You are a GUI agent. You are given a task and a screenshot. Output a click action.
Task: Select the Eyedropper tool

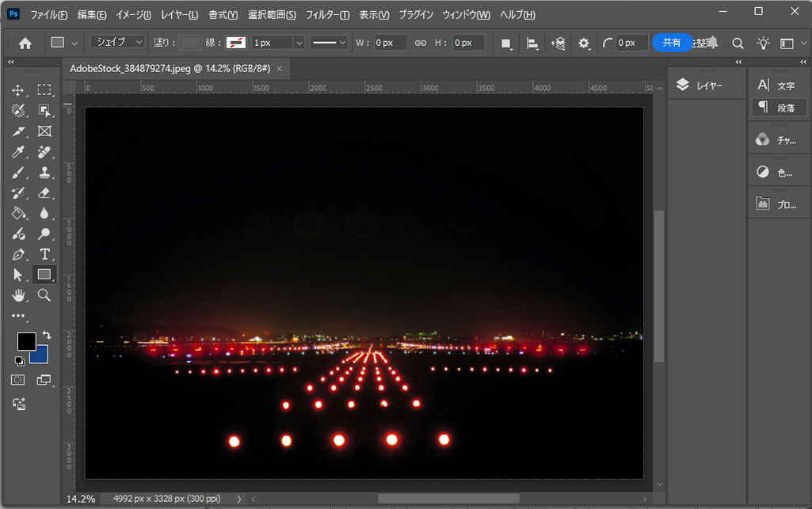(18, 151)
